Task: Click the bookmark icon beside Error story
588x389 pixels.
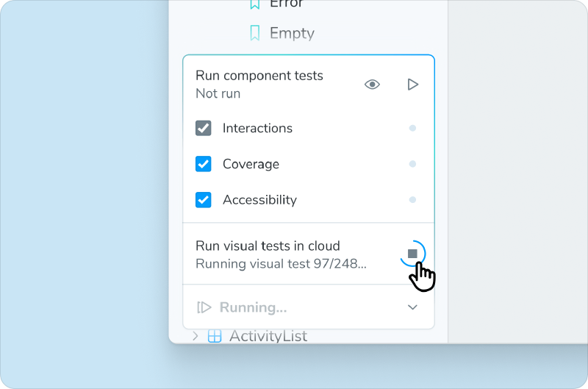Action: [x=255, y=4]
